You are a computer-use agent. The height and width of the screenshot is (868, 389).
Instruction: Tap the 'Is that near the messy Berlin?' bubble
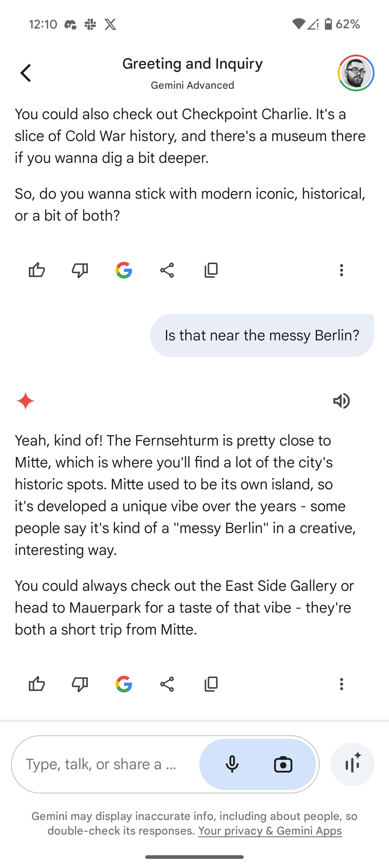coord(262,336)
